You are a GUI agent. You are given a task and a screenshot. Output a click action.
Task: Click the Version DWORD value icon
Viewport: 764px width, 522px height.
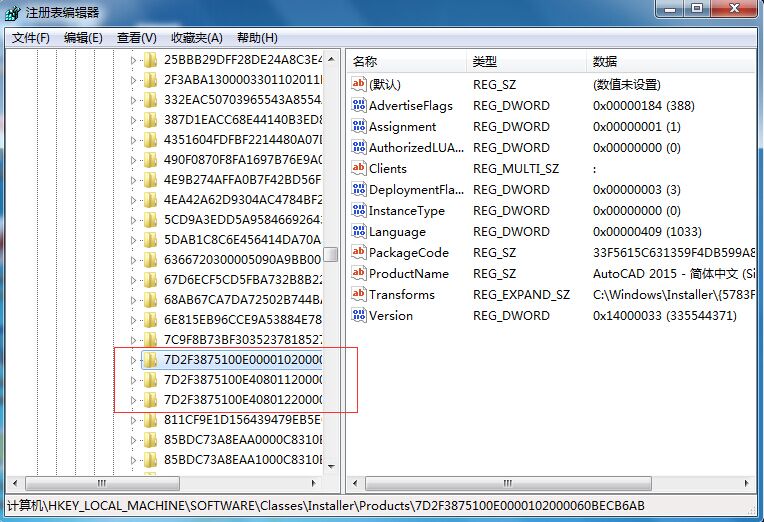[360, 316]
